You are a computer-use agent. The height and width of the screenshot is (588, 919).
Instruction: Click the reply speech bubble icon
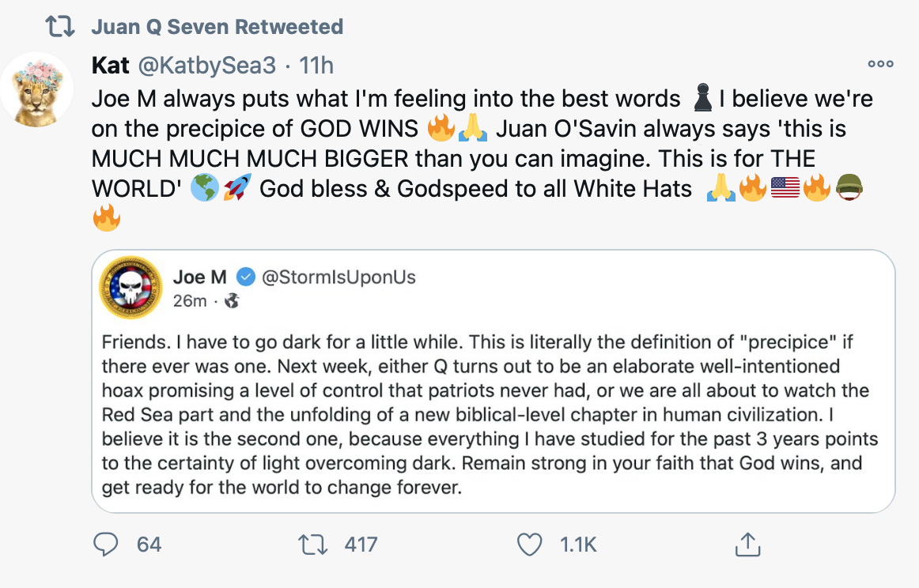coord(105,544)
